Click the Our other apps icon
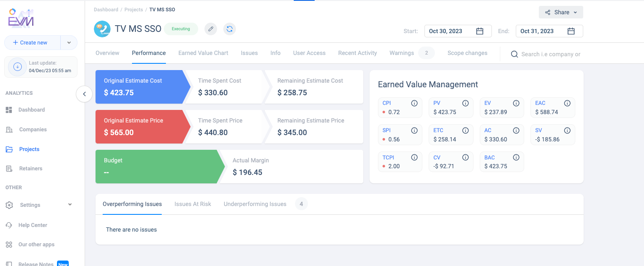The height and width of the screenshot is (266, 644). [x=9, y=245]
